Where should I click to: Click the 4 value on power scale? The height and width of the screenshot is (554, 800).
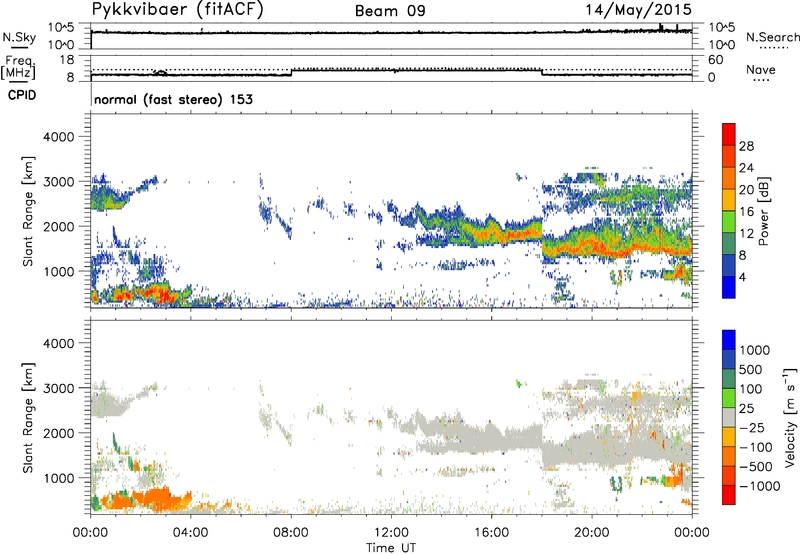(x=742, y=277)
